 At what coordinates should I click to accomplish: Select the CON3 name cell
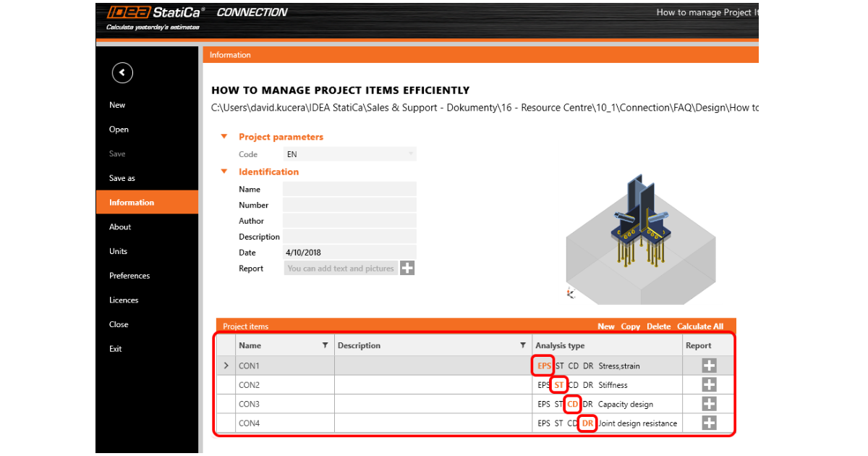284,404
